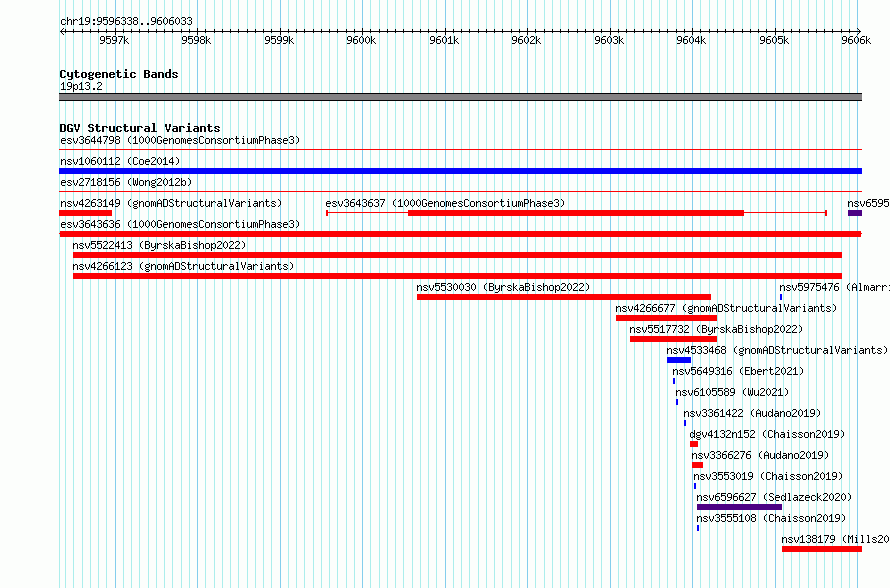Click the purple bar under nsv6595
Screen dimensions: 890x588
[x=855, y=213]
